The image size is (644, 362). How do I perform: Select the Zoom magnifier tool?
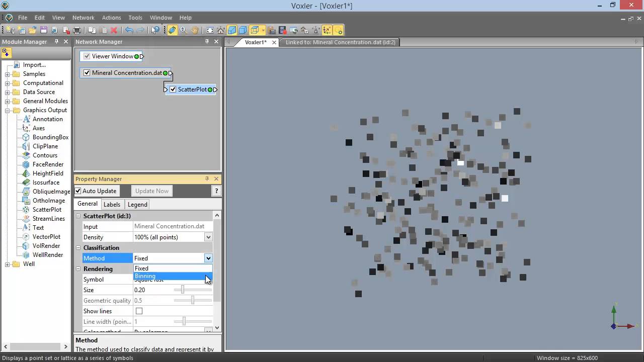pos(183,30)
